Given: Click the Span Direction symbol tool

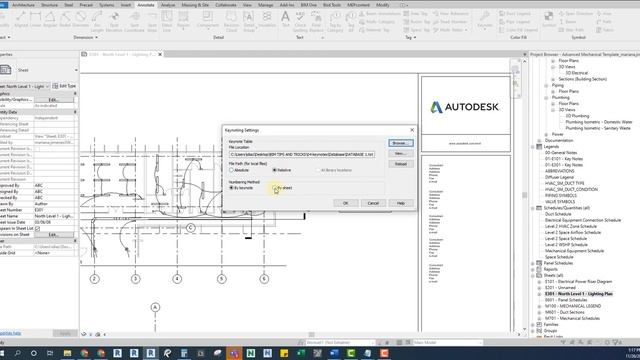Looking at the screenshot, I should (x=576, y=13).
